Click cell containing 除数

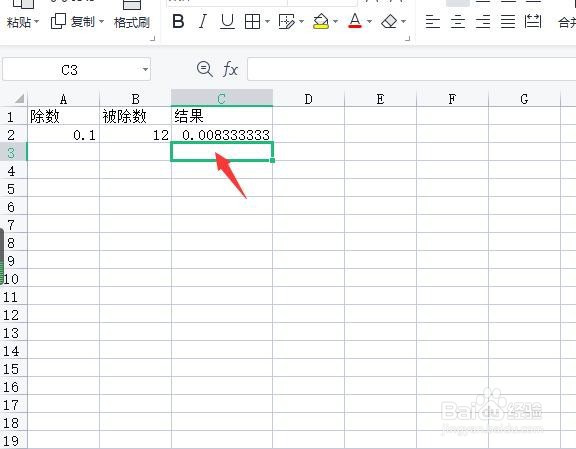point(64,116)
